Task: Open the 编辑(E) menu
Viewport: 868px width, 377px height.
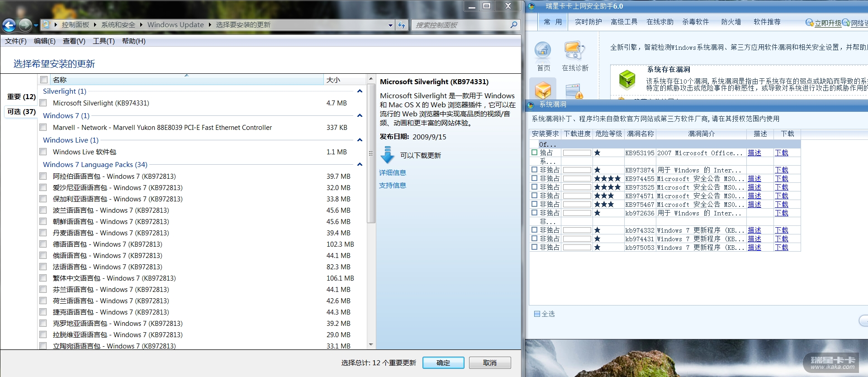Action: click(45, 41)
